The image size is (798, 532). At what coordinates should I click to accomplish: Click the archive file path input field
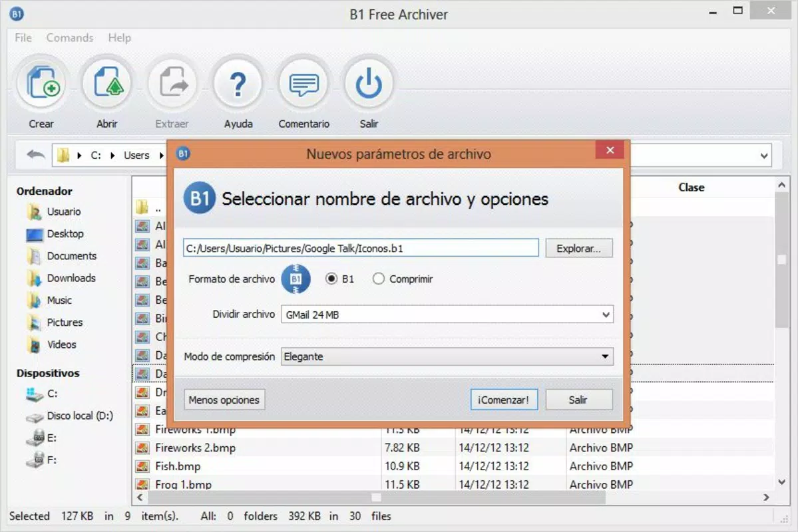[360, 248]
